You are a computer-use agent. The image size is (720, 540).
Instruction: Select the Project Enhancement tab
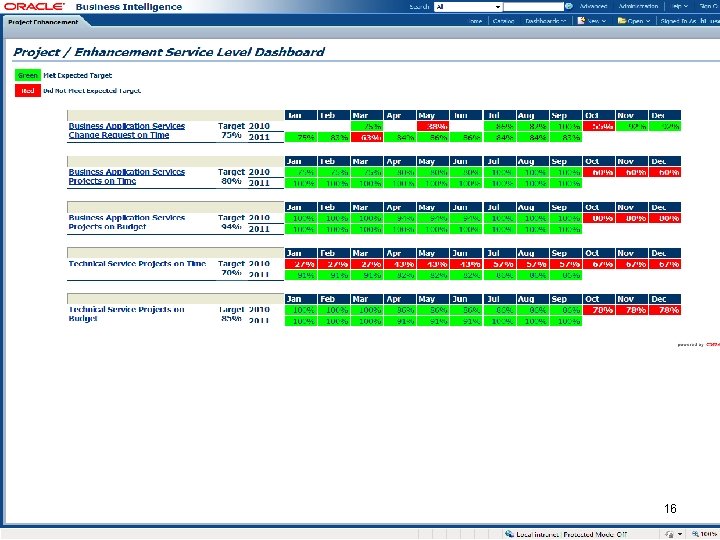coord(43,22)
